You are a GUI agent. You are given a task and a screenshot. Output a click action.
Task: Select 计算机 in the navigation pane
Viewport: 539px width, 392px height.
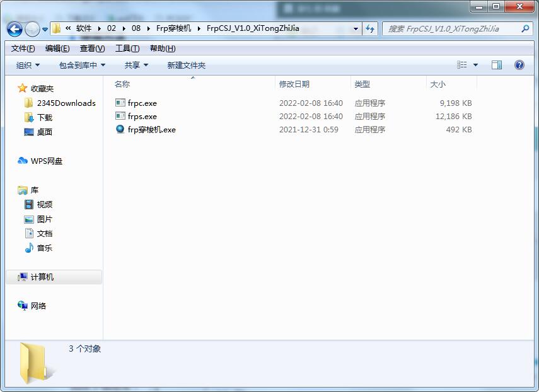coord(42,277)
